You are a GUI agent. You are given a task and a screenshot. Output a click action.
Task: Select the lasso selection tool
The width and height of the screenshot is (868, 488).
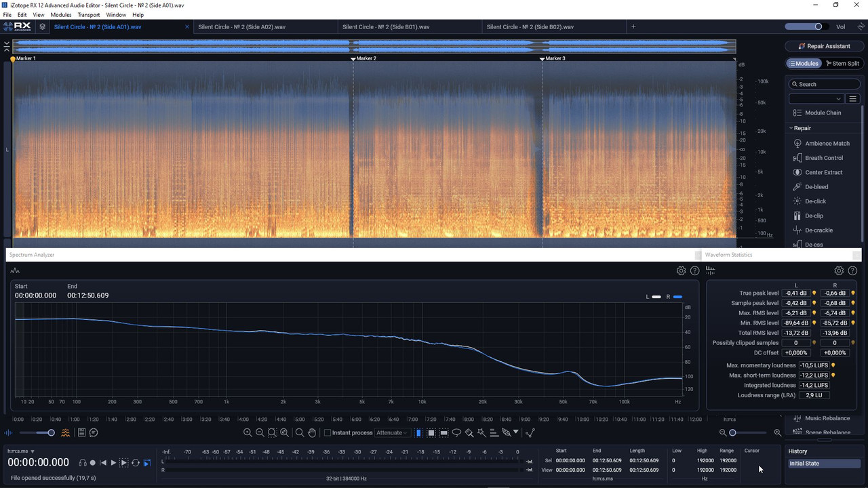(x=456, y=432)
